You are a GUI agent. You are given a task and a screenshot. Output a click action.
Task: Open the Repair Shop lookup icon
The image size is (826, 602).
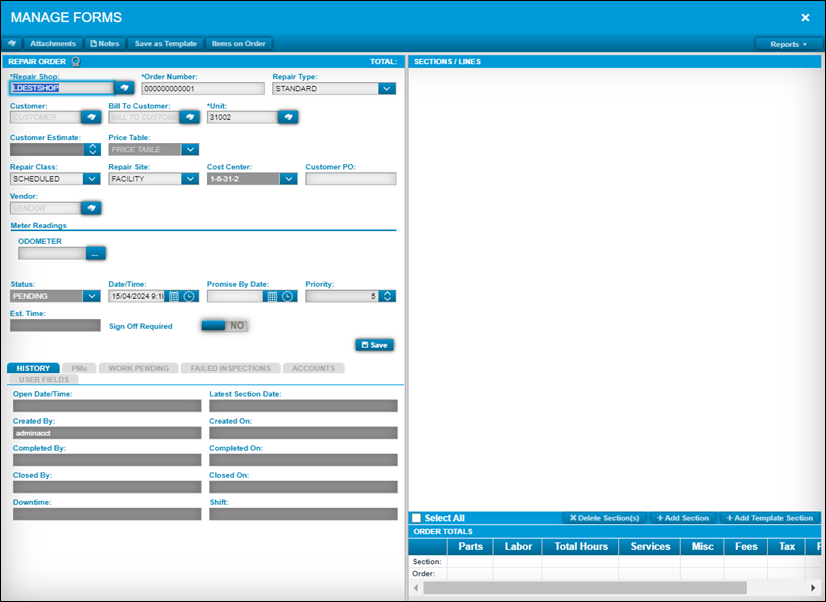pos(124,88)
